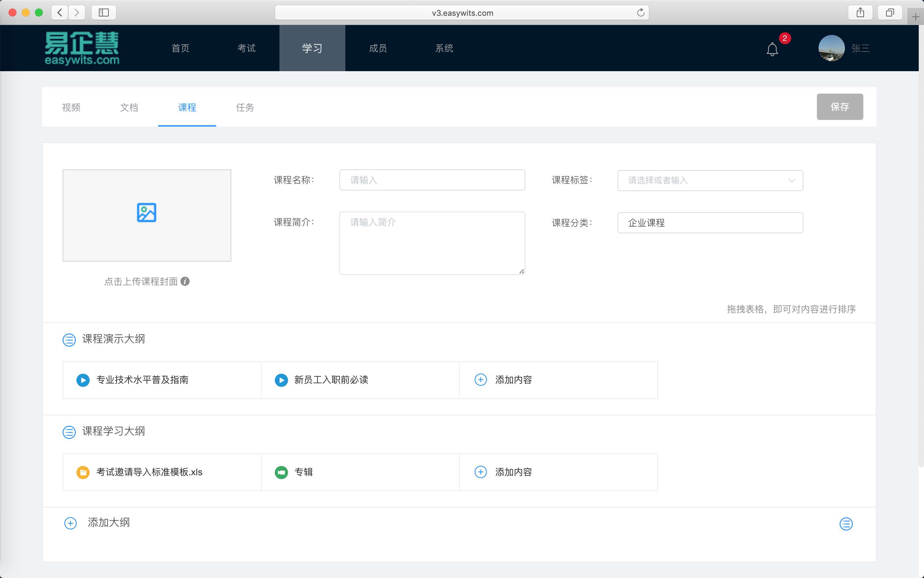924x578 pixels.
Task: Click the cover image upload icon
Action: click(x=146, y=213)
